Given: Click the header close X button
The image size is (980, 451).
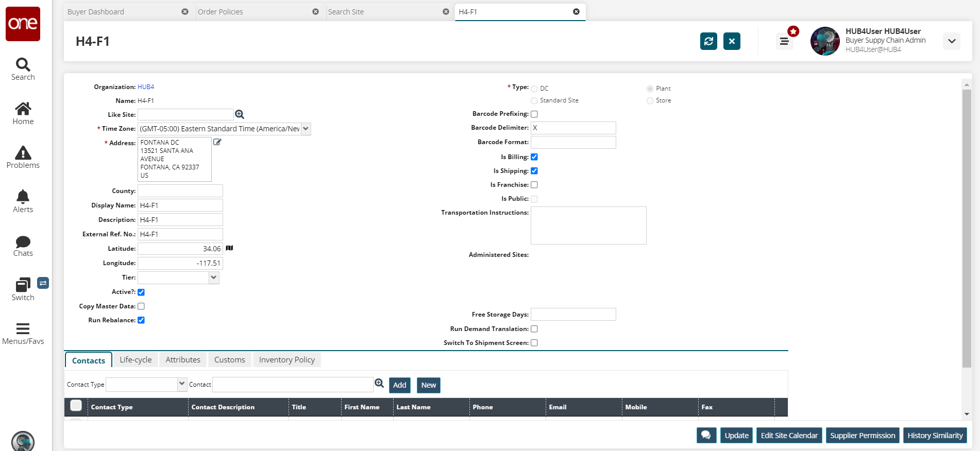Looking at the screenshot, I should point(732,41).
